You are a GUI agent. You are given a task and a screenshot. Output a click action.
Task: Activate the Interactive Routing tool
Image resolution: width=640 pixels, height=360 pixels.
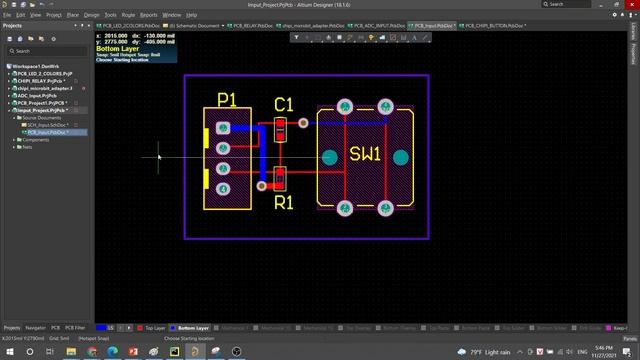350,38
